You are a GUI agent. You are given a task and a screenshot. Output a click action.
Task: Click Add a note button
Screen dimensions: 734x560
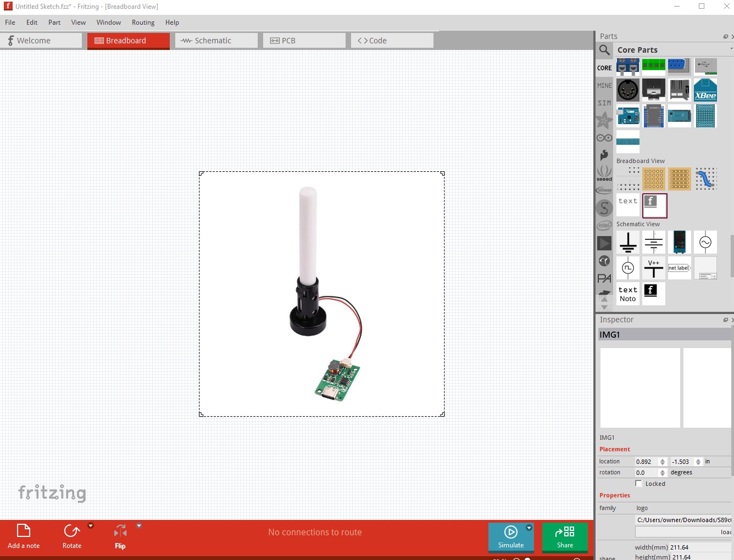coord(24,536)
